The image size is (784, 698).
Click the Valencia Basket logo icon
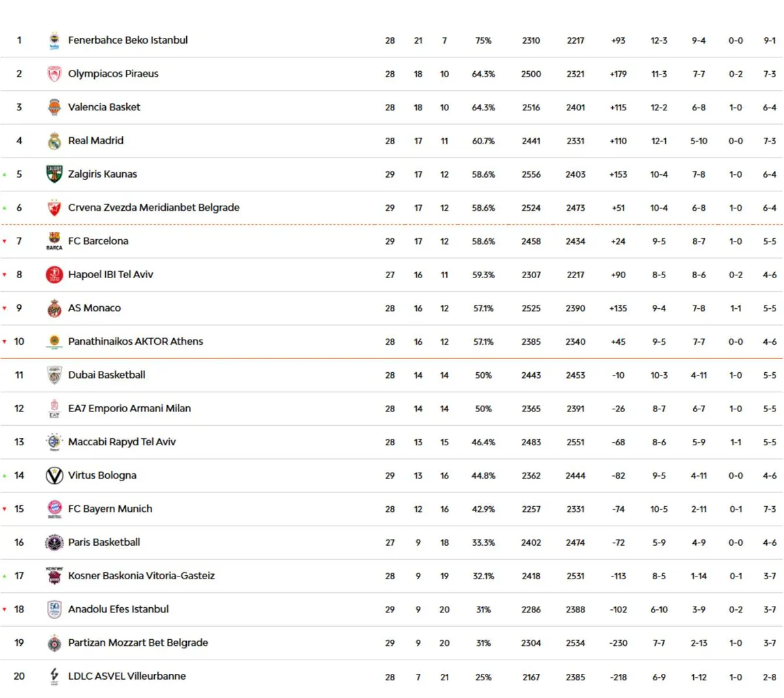coord(54,107)
